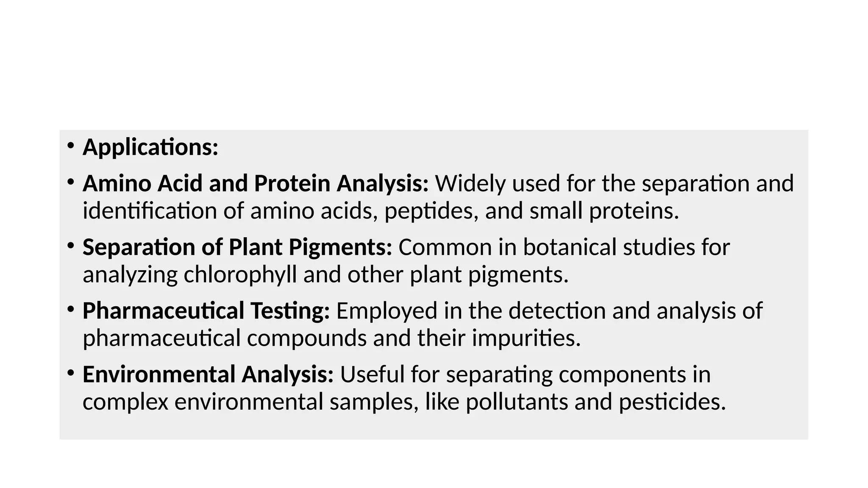Image resolution: width=868 pixels, height=488 pixels.
Task: Click the bullet before 'Separation of Plant Pigments'
Action: click(x=70, y=246)
